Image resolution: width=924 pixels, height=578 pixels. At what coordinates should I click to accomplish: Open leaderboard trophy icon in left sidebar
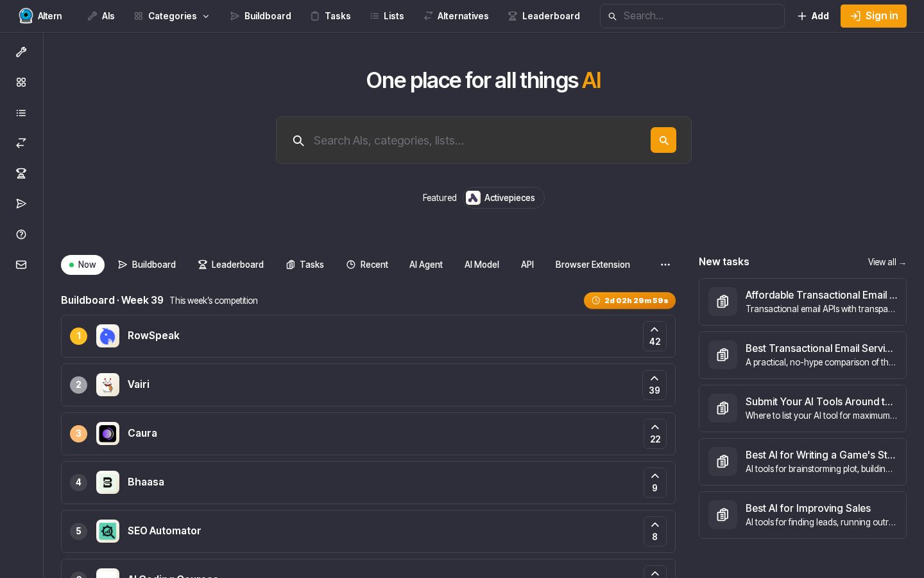tap(21, 173)
